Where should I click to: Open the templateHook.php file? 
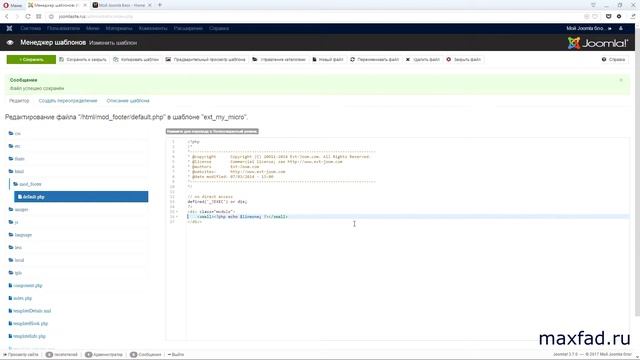tap(28, 323)
